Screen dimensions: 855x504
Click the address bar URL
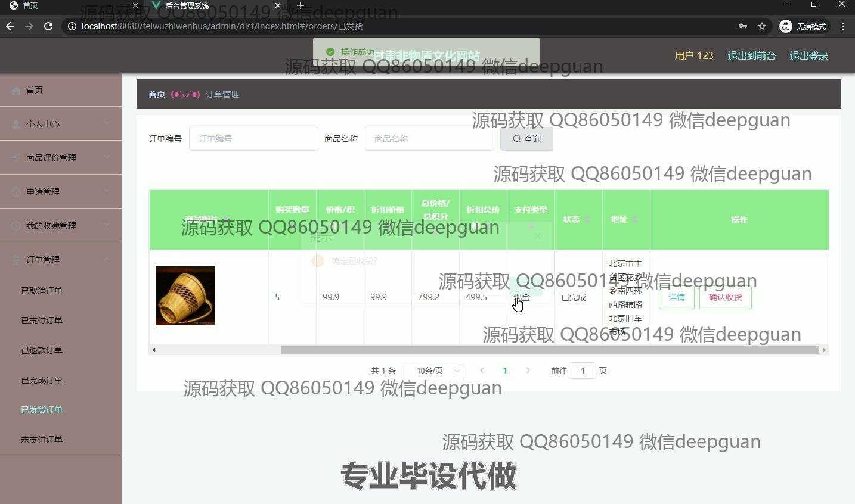222,26
